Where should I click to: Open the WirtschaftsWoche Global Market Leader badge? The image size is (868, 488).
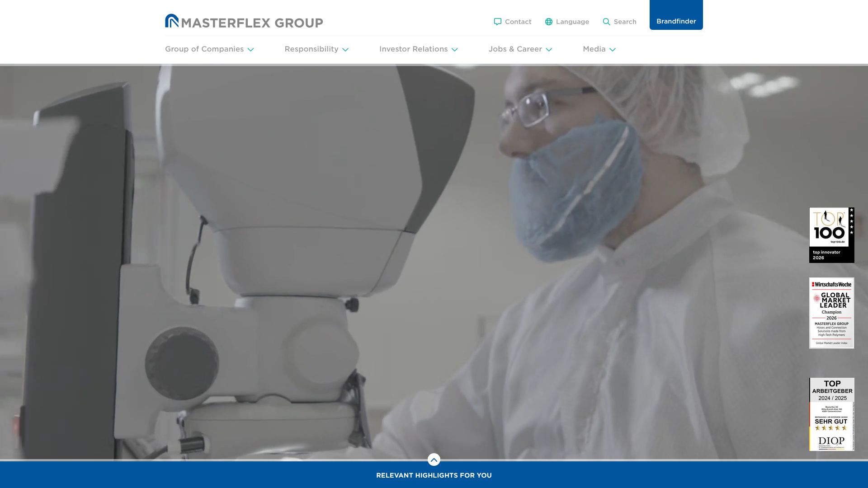(831, 313)
